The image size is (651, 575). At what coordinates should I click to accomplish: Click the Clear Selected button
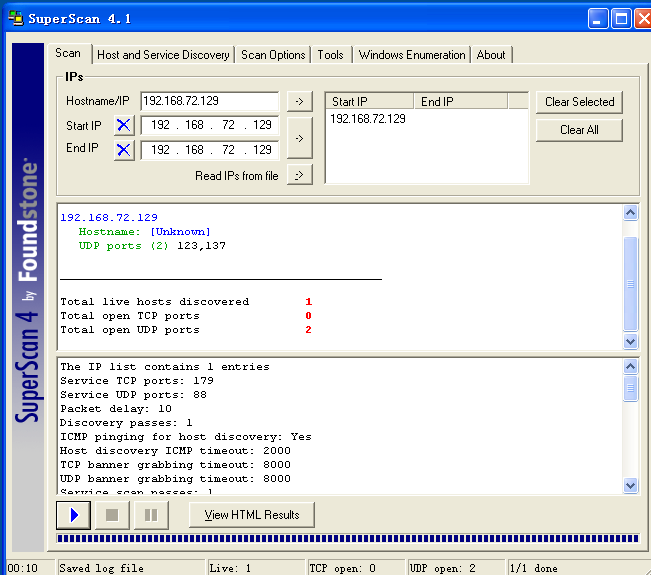point(579,102)
